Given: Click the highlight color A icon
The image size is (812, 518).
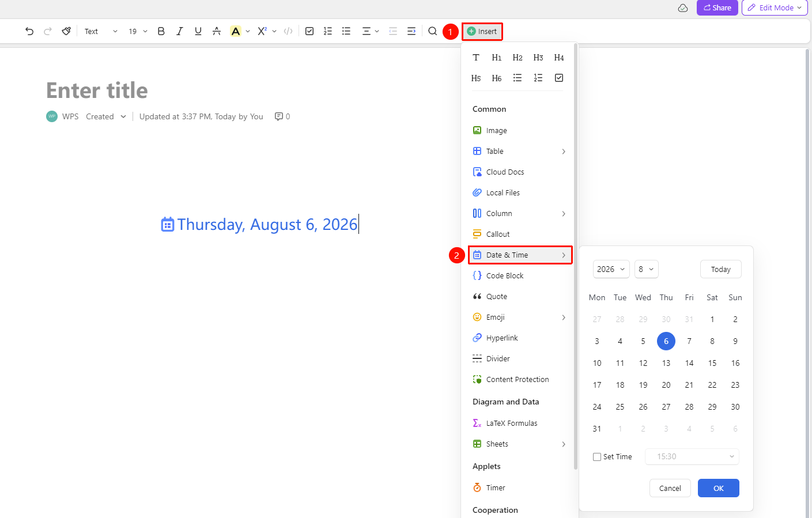Looking at the screenshot, I should (236, 31).
